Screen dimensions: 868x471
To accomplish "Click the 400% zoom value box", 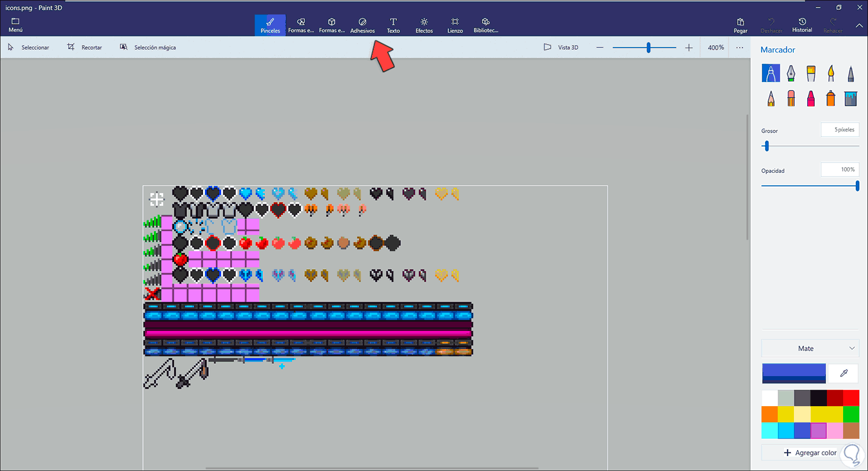I will [x=716, y=47].
